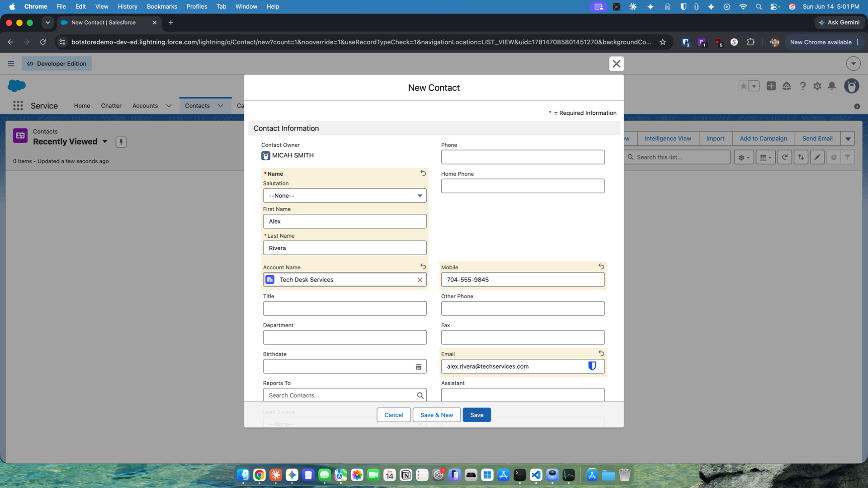868x488 pixels.
Task: Toggle the hamburger navigation menu
Action: pyautogui.click(x=11, y=64)
